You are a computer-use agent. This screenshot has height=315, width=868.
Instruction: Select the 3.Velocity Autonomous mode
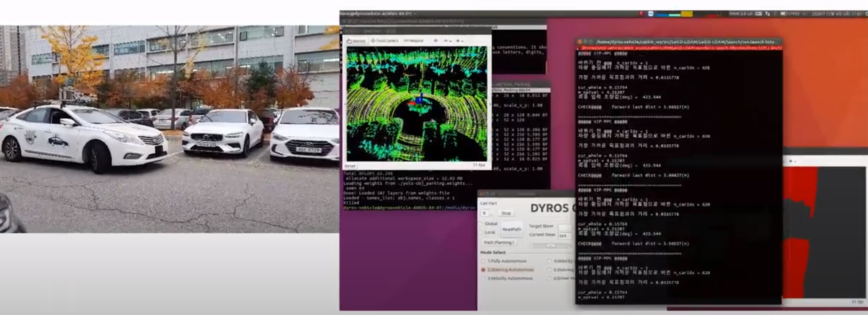(x=483, y=278)
